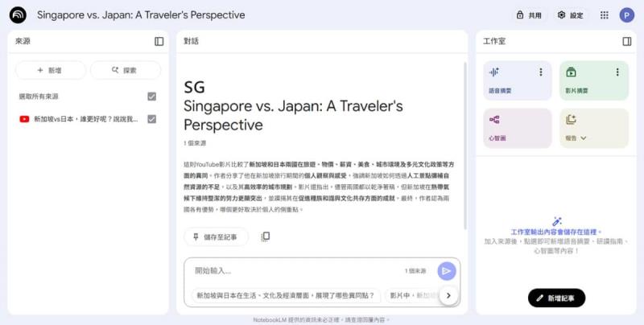Click the notebook title in header
Image resolution: width=644 pixels, height=325 pixels.
point(141,15)
